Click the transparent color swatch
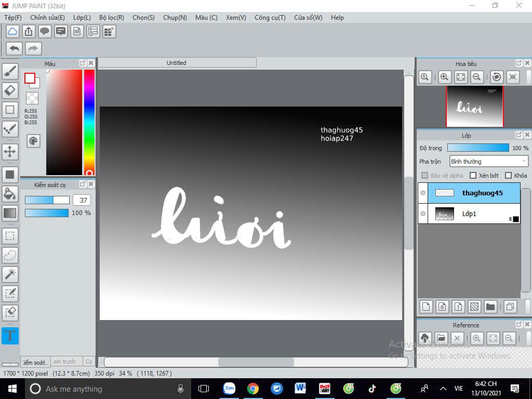The image size is (532, 399). (32, 98)
